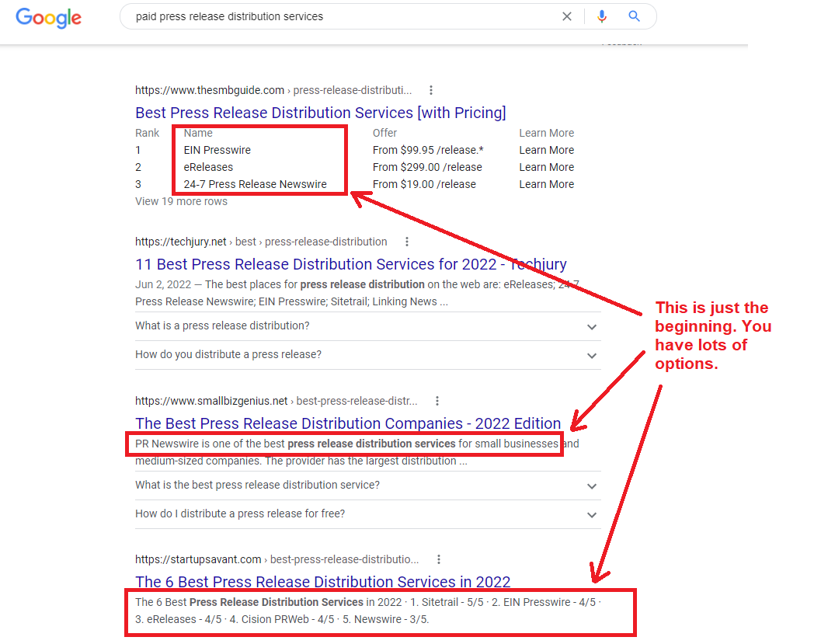Screen dimensions: 821x644
Task: Click 'From $99.95 /release.*' offer cell
Action: 428,150
